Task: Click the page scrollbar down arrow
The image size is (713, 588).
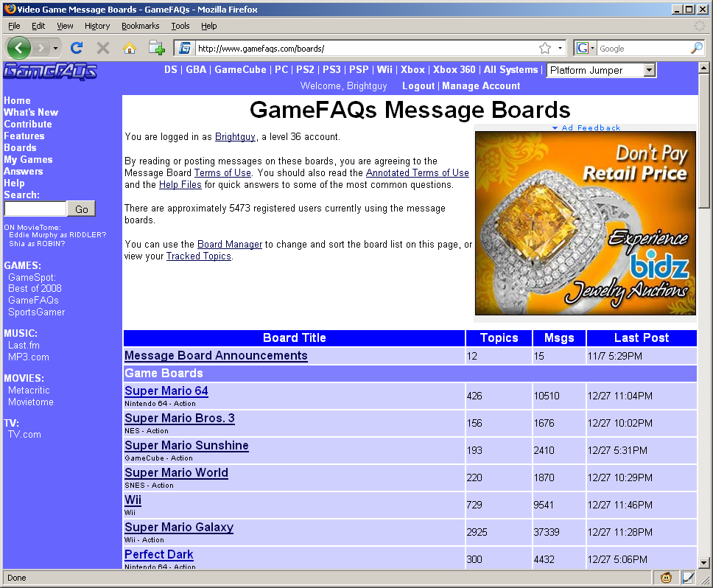Action: [x=703, y=562]
